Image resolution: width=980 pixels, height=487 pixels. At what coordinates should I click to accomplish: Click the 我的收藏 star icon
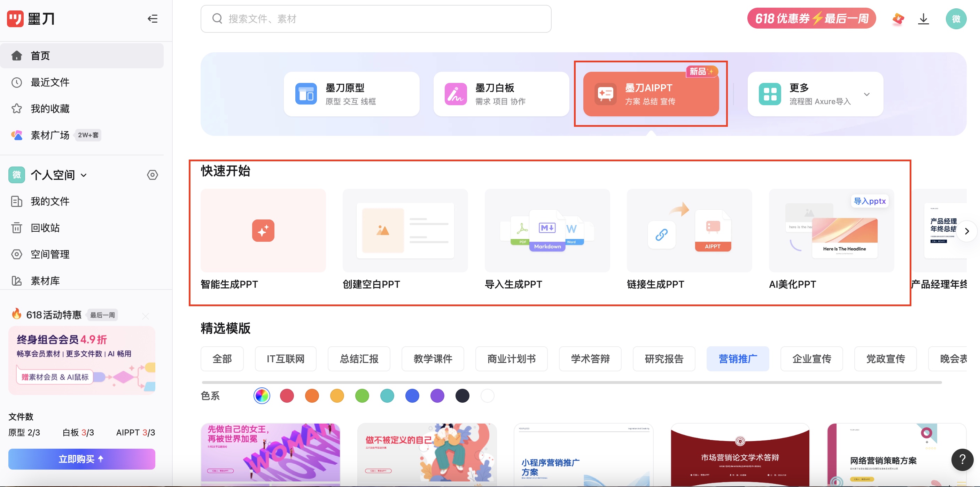(17, 109)
